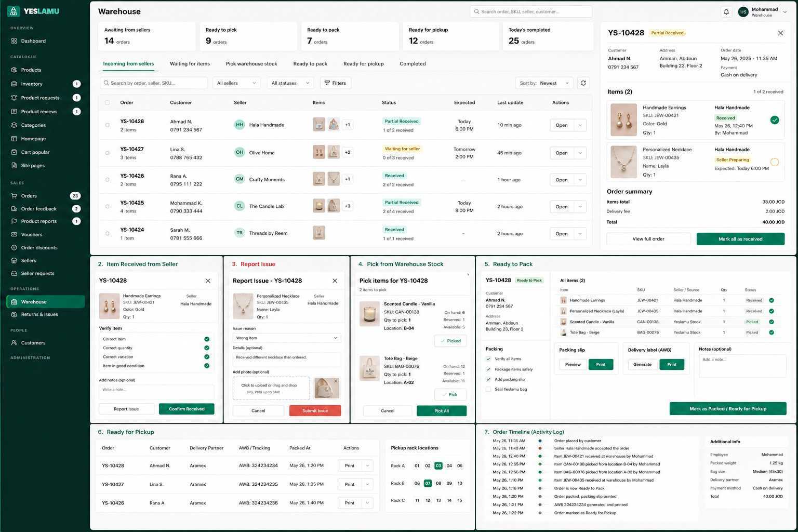
Task: Refresh the incoming orders list
Action: [583, 83]
